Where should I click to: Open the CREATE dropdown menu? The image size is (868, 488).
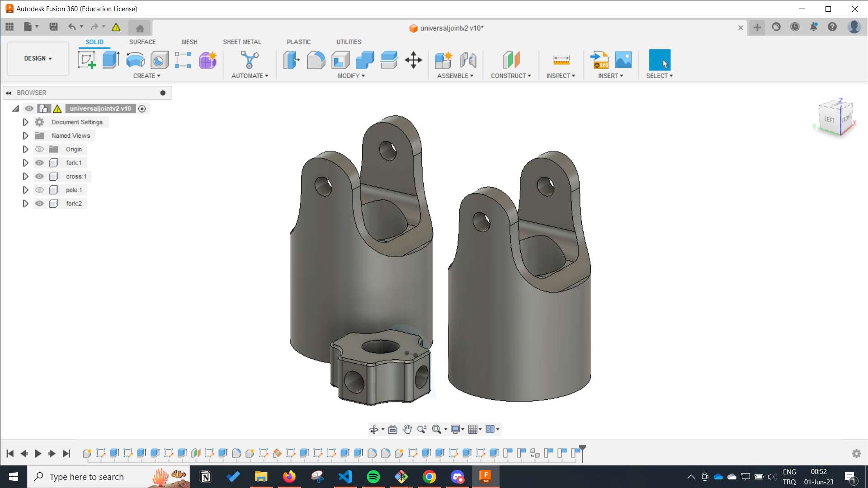(146, 76)
